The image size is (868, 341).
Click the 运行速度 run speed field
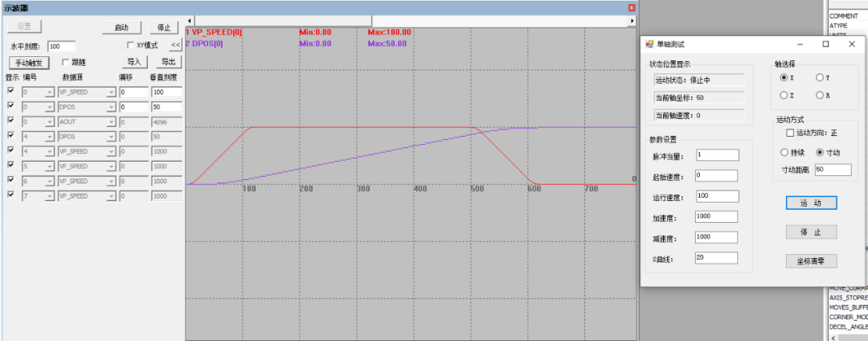717,196
